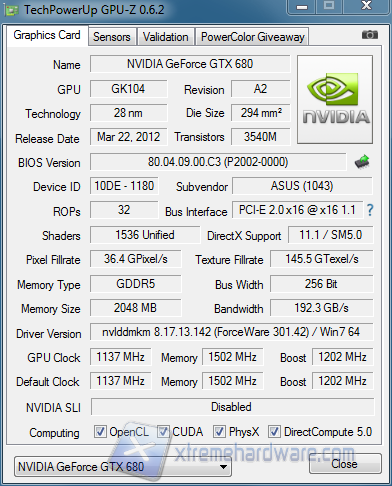
Task: Click the Bandwidth field 192.3 GB/s
Action: click(322, 308)
